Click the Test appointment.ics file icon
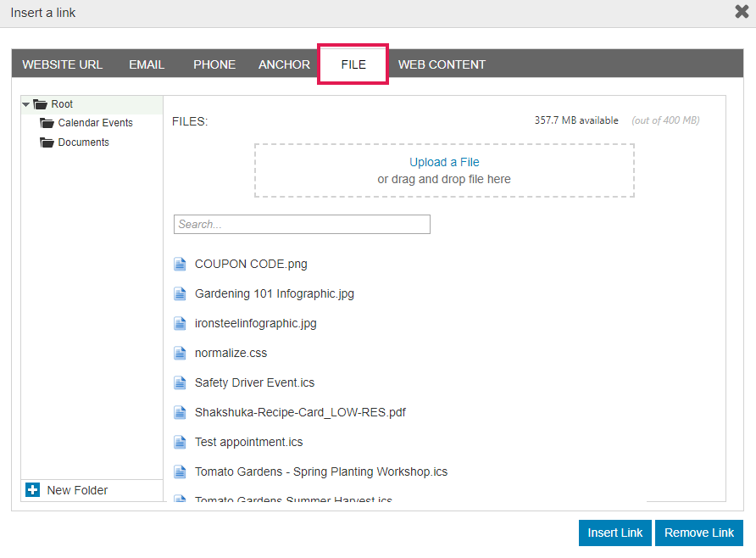The image size is (756, 558). (x=180, y=443)
